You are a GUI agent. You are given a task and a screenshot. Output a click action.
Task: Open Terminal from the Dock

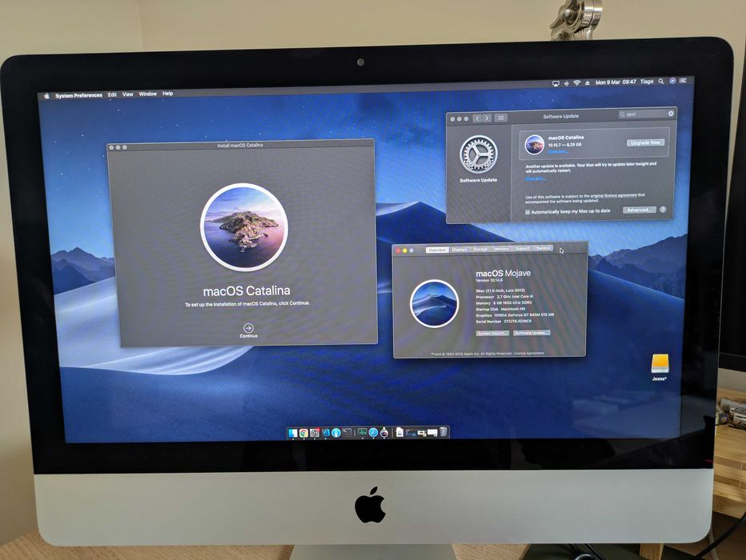point(347,433)
